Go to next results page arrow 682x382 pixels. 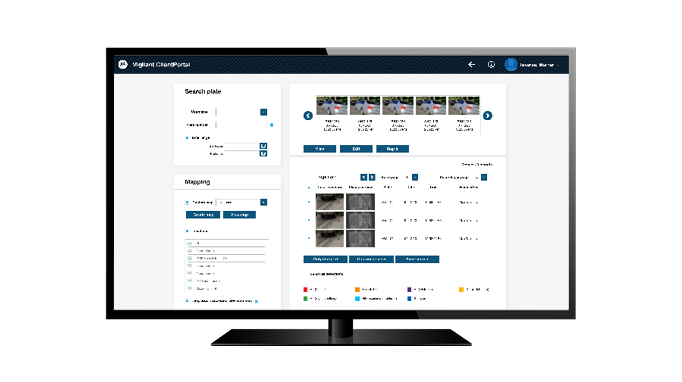pyautogui.click(x=372, y=177)
